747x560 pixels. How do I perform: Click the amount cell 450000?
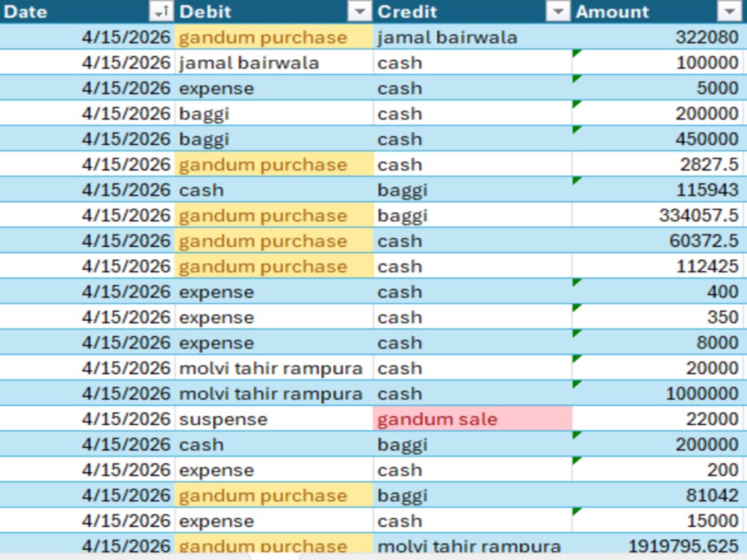[x=658, y=139]
